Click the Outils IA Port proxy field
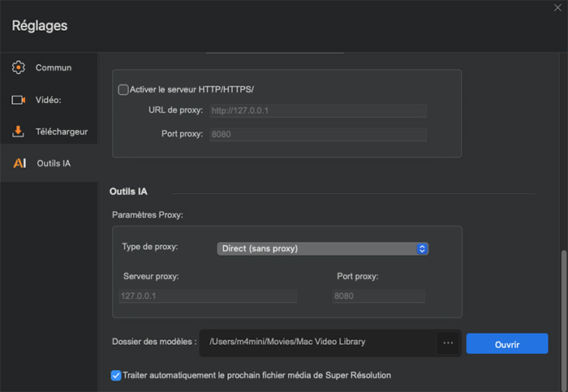Viewport: 568px width, 392px height. click(x=379, y=296)
